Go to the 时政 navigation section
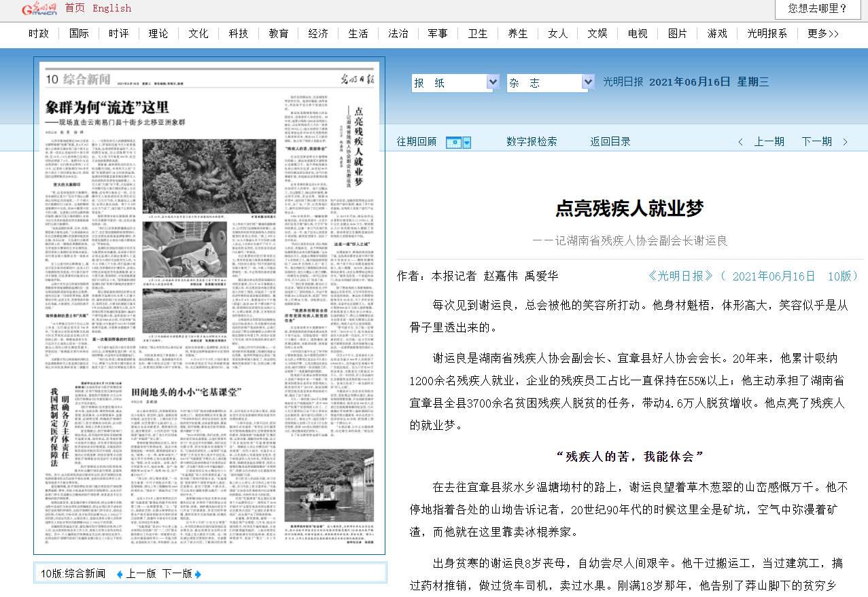The height and width of the screenshot is (597, 868). (x=39, y=33)
